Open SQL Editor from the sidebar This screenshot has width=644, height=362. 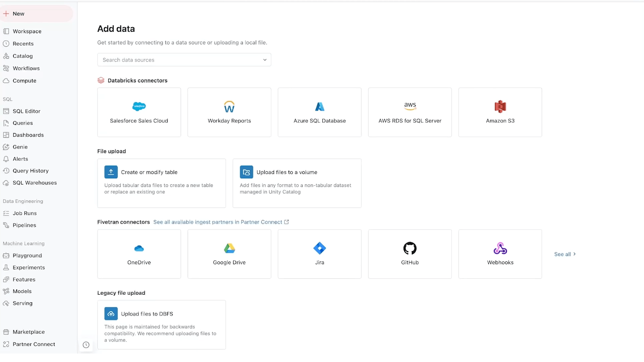click(26, 111)
